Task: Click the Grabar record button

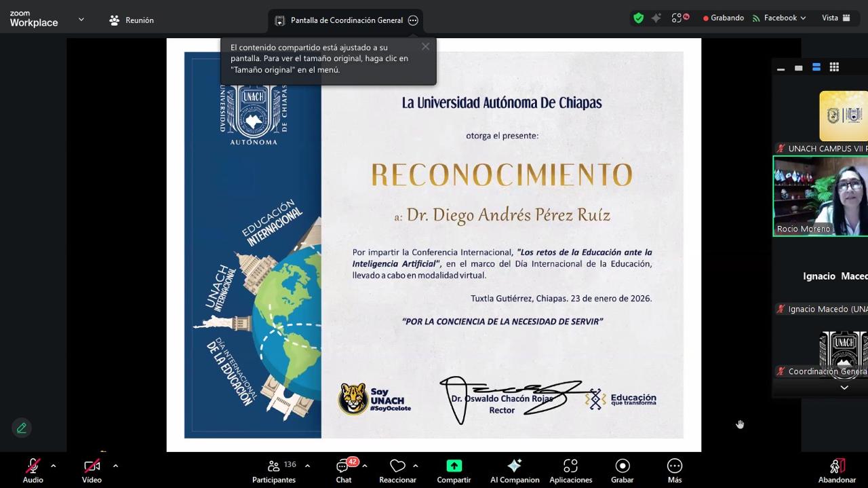Action: [622, 467]
